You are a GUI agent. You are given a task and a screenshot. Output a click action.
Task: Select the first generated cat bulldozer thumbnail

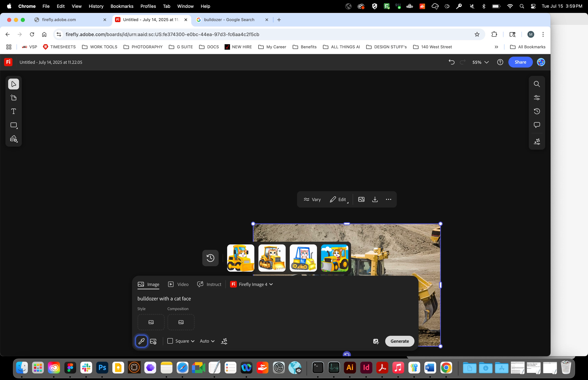pyautogui.click(x=241, y=258)
